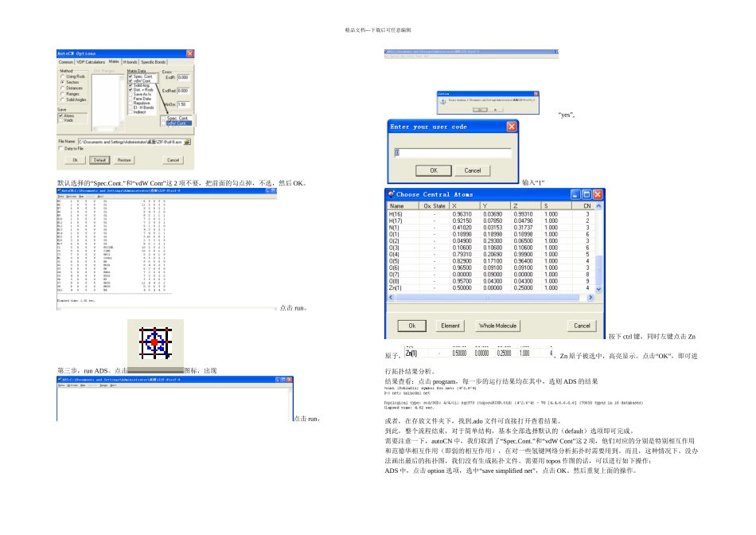Click the ExdRad value field

pyautogui.click(x=183, y=91)
